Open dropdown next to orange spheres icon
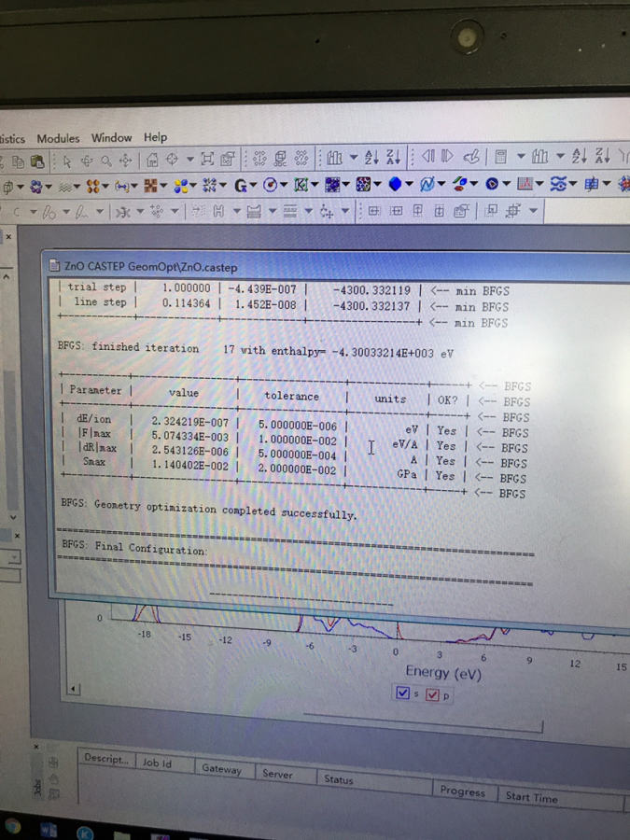This screenshot has width=630, height=840. [x=105, y=187]
